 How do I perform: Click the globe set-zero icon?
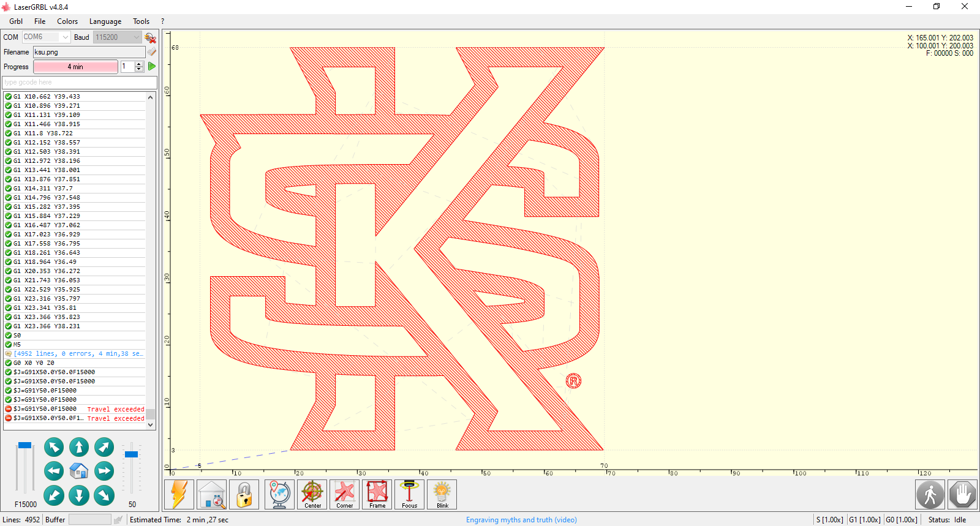[x=279, y=494]
